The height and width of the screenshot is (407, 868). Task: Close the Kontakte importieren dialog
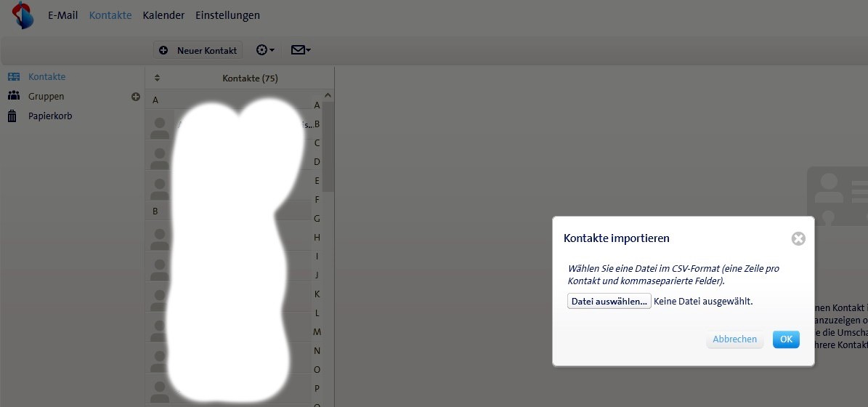tap(798, 238)
